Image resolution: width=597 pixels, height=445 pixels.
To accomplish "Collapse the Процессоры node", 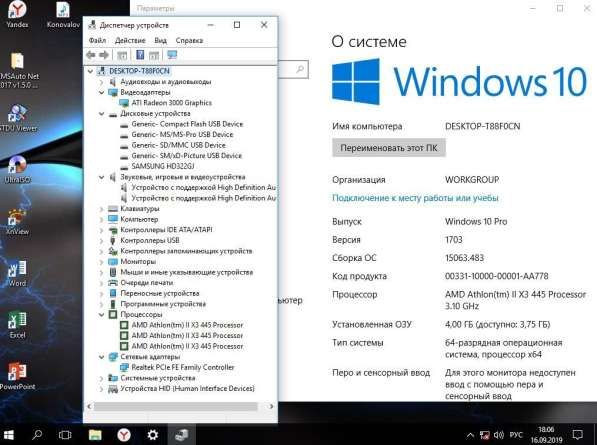I will click(101, 315).
